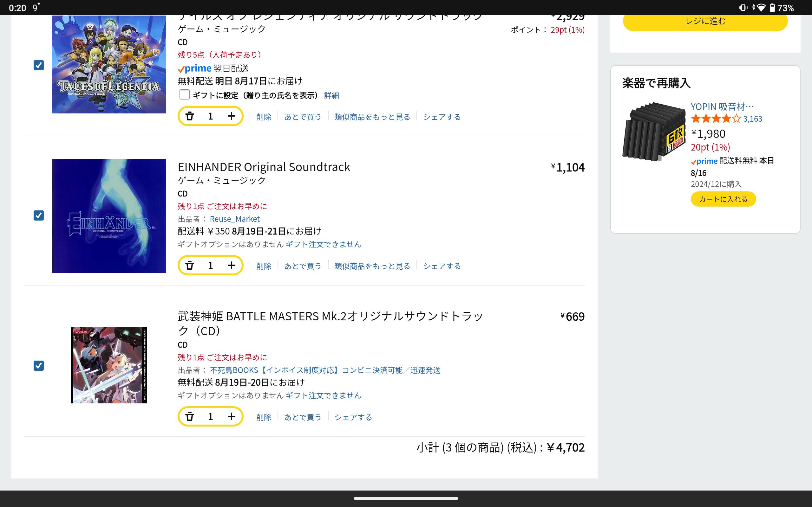The height and width of the screenshot is (507, 812).
Task: Open gift 詳細 link
Action: [x=331, y=96]
